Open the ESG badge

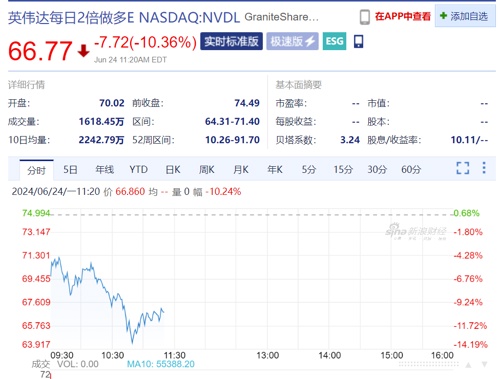(334, 41)
